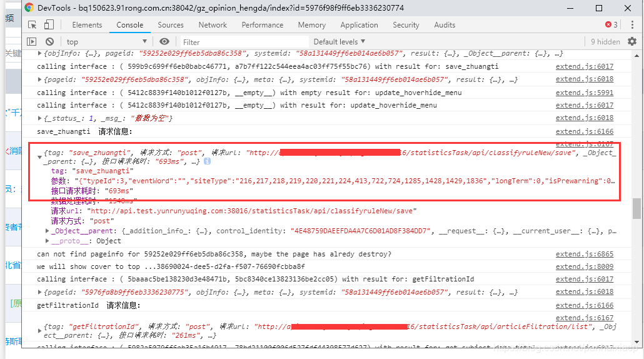The height and width of the screenshot is (359, 644).
Task: Show the console sidebar panel icon
Action: click(32, 41)
